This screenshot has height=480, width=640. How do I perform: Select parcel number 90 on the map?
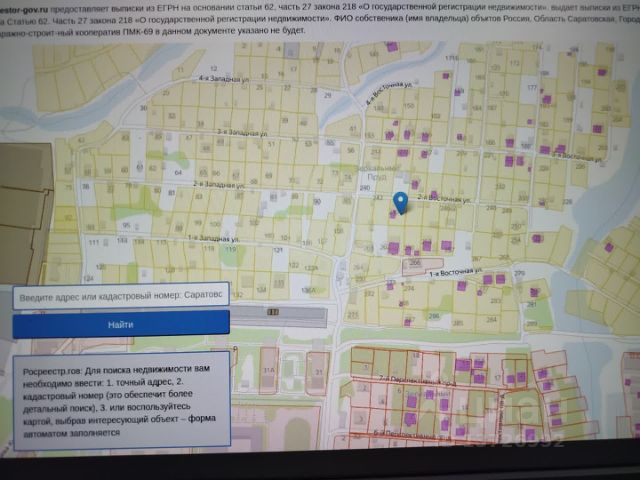tap(317, 202)
